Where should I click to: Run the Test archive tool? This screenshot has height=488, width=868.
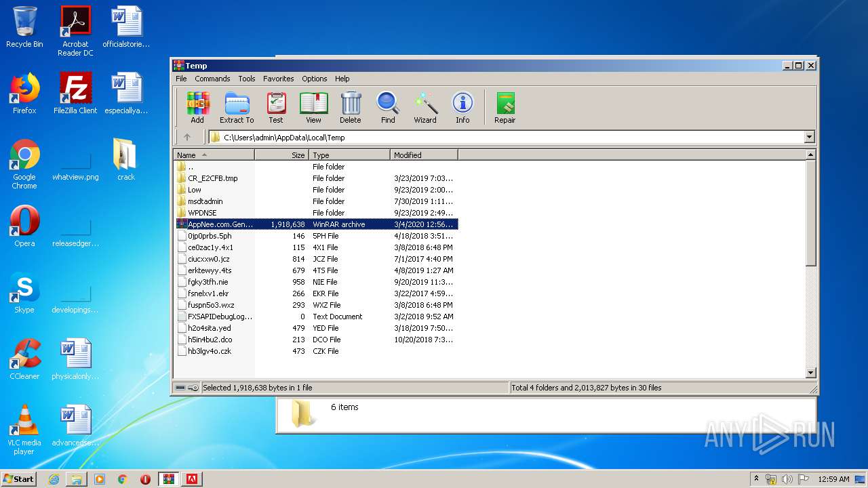[276, 108]
